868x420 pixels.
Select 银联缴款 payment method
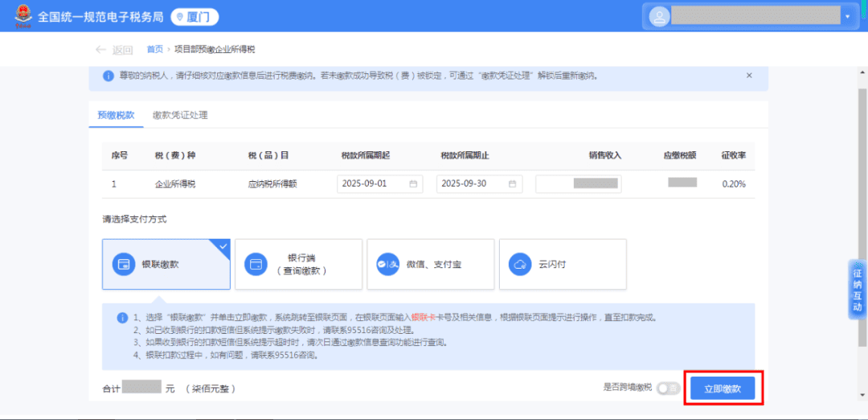(166, 264)
